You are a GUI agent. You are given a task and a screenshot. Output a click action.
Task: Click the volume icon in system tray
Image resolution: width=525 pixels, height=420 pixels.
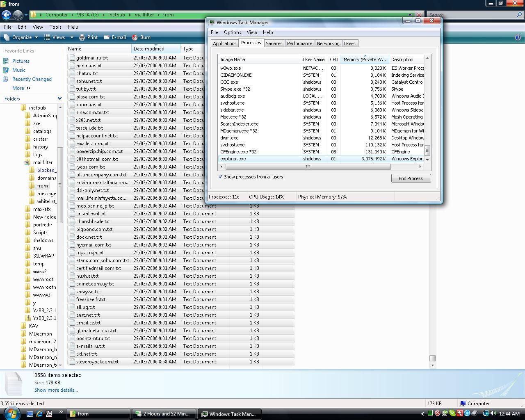pyautogui.click(x=493, y=413)
